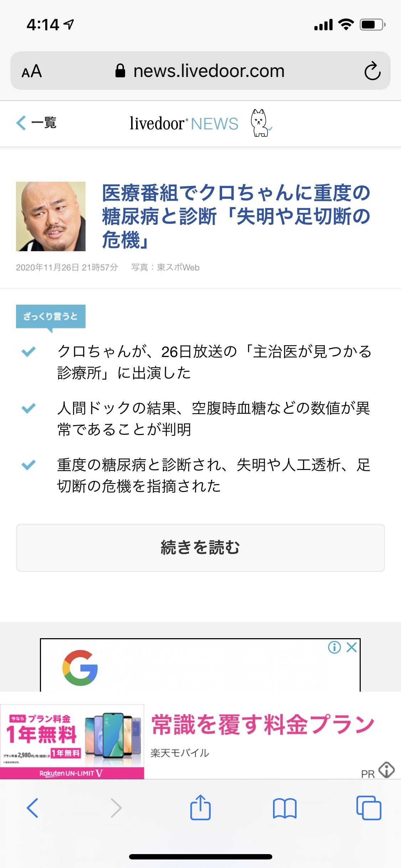Open the article photo thumbnail
Image resolution: width=401 pixels, height=868 pixels.
[x=51, y=217]
